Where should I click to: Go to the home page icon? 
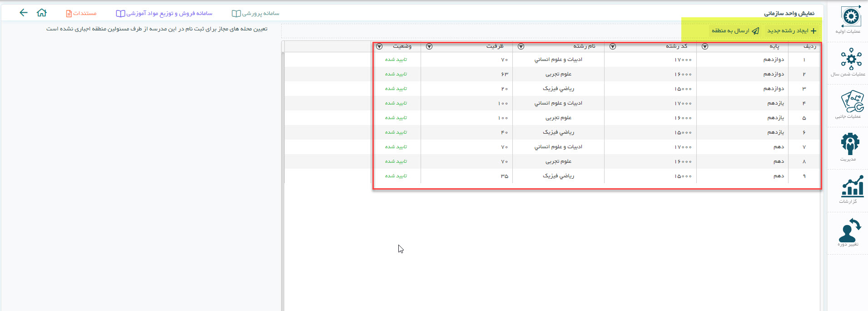coord(42,13)
